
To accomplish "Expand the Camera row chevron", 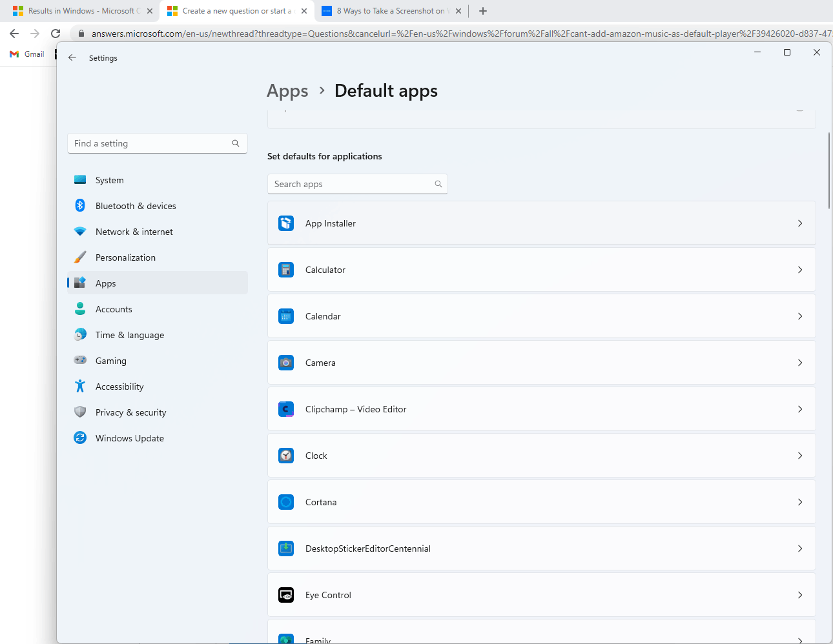I will tap(800, 363).
